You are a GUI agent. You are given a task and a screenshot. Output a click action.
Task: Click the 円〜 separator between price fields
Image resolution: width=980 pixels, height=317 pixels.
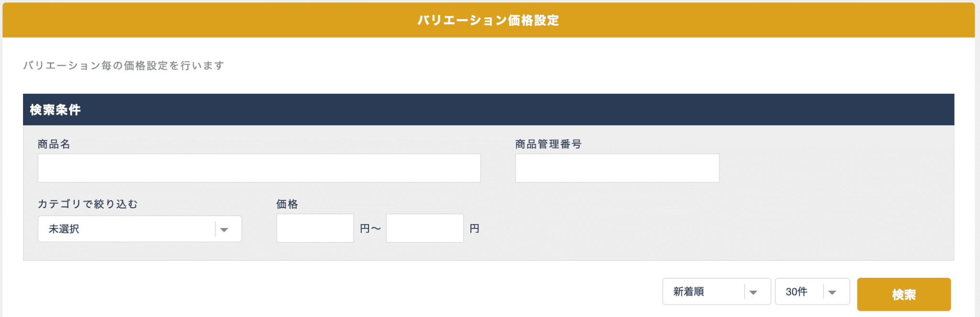coord(370,229)
